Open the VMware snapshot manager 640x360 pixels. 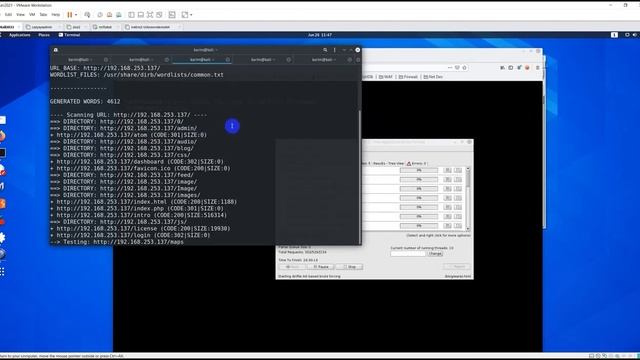[x=119, y=15]
